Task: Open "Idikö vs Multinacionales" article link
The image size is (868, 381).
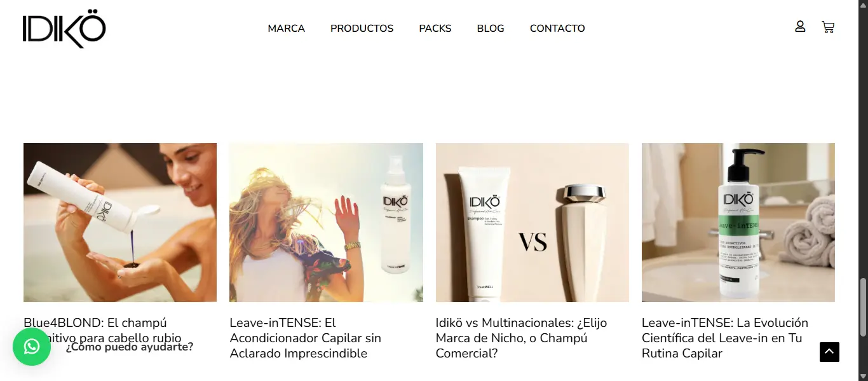Action: 522,338
